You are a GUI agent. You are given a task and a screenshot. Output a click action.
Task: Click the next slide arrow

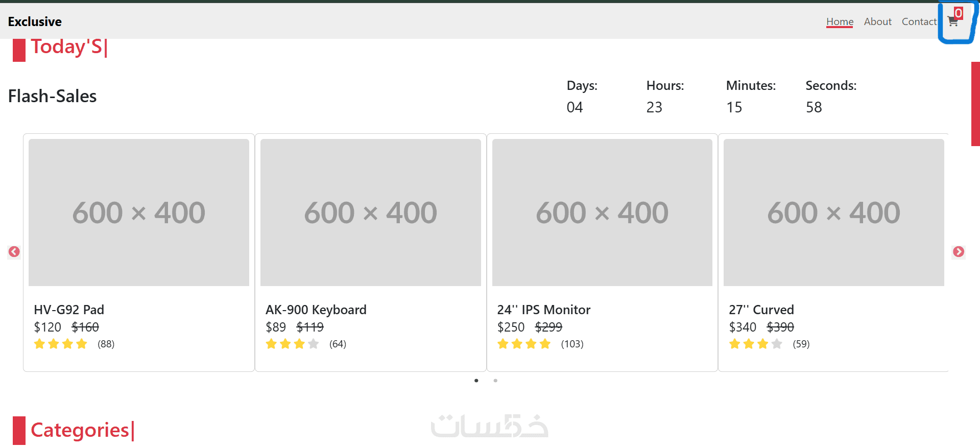coord(959,252)
